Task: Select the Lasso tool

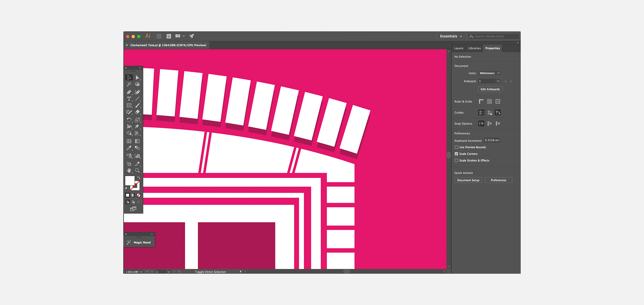Action: [137, 84]
